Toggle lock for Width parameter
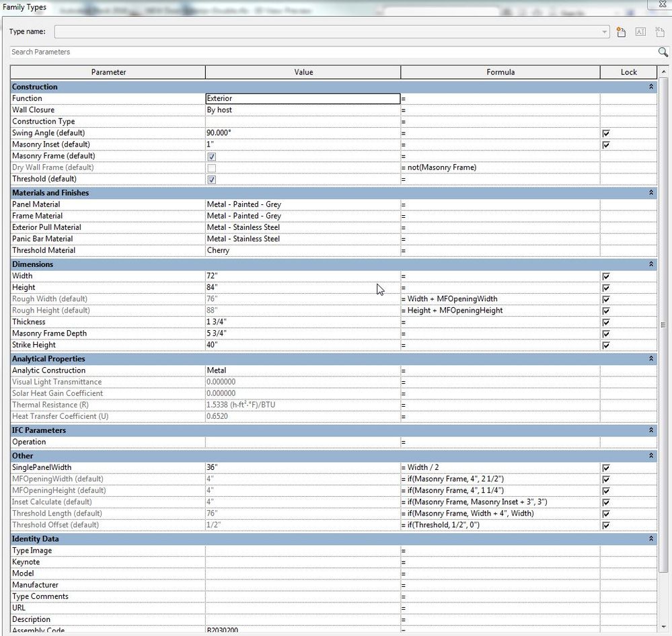Image resolution: width=672 pixels, height=636 pixels. point(606,276)
